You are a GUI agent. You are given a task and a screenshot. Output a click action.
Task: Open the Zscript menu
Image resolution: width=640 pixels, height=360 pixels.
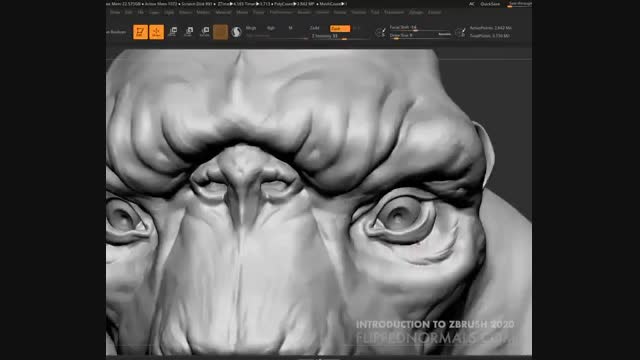(x=434, y=13)
